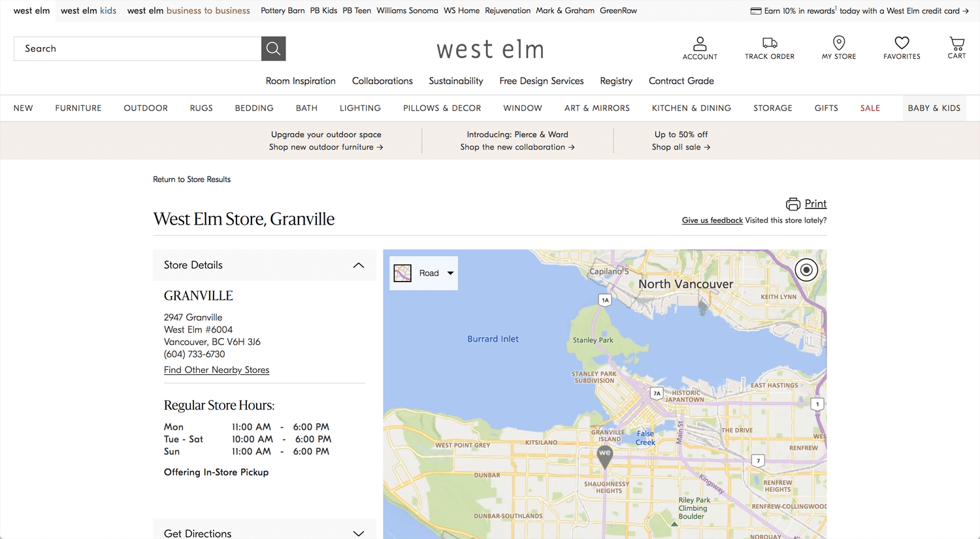Click the locate-me target icon on the map
Screen dimensions: 980x539
tap(806, 269)
